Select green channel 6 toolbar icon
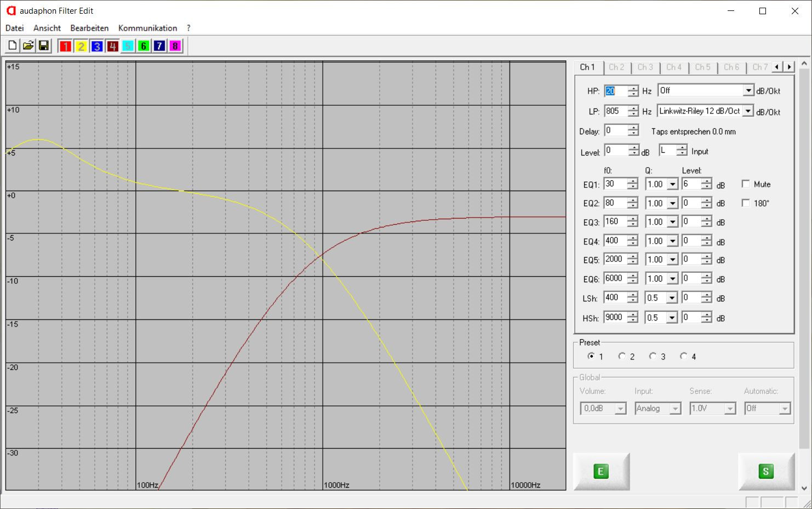The image size is (812, 509). pos(144,46)
